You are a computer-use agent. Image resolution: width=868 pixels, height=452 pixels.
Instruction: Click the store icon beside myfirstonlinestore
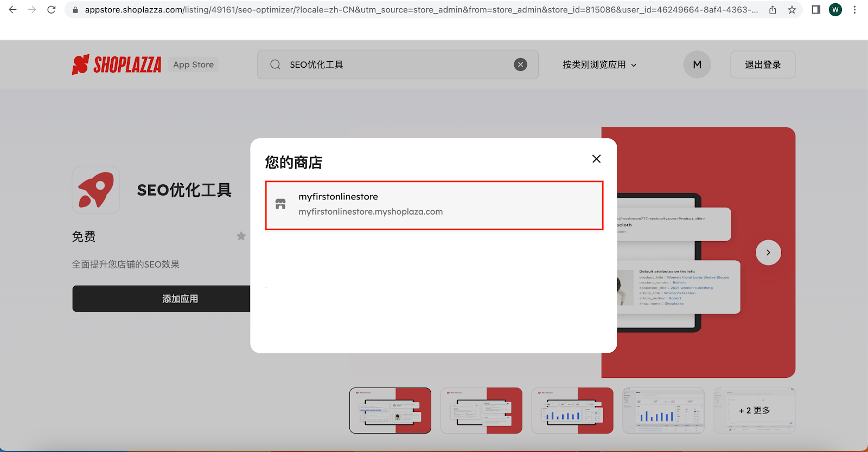tap(280, 204)
